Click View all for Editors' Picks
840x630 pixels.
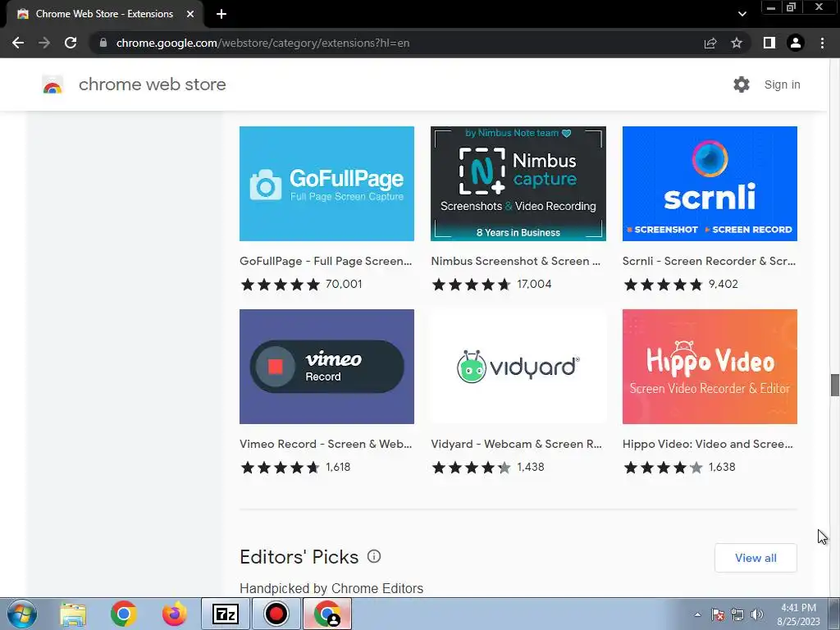(756, 558)
